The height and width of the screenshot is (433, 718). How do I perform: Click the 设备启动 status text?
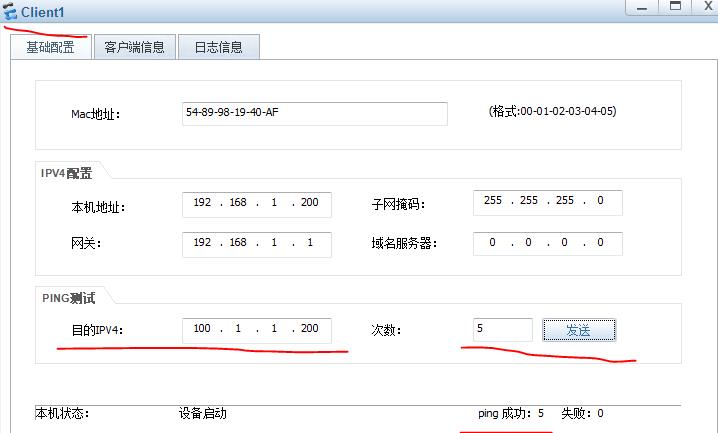pyautogui.click(x=203, y=413)
